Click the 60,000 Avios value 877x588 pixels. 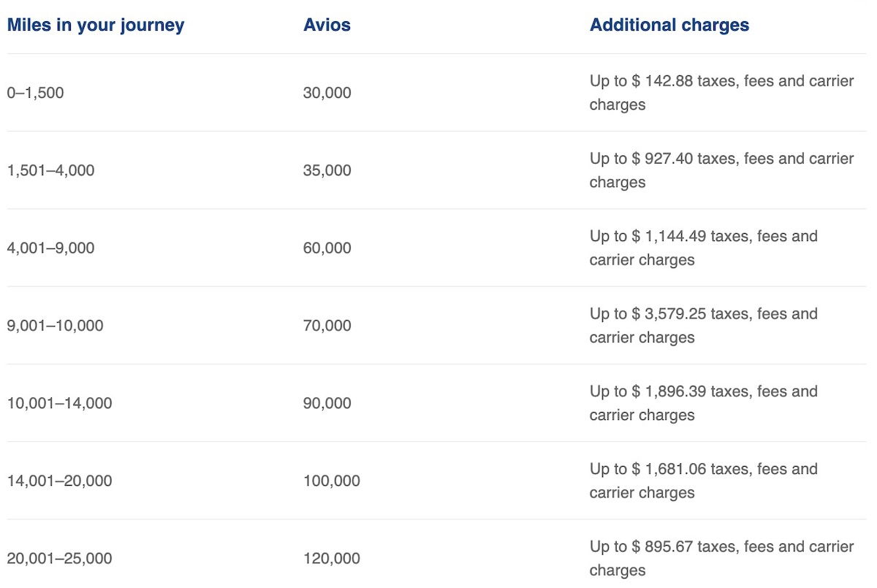point(327,248)
